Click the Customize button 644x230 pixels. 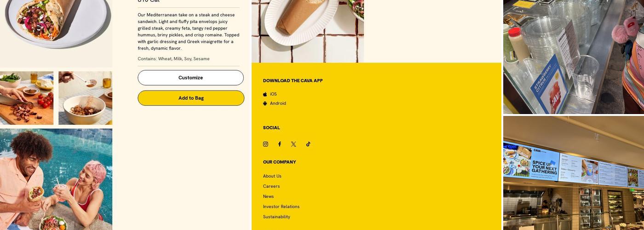tap(190, 78)
